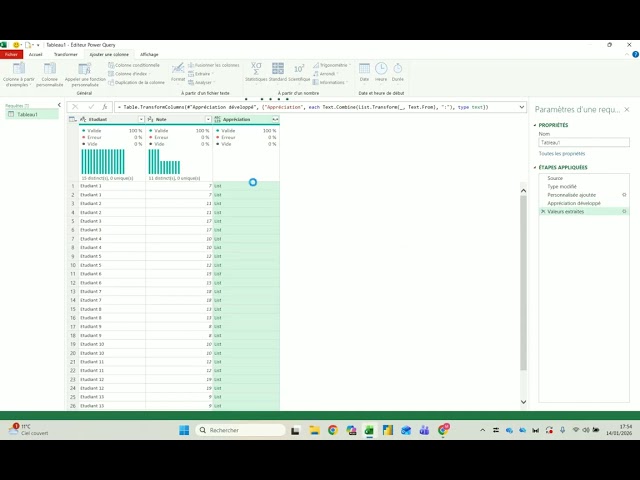The height and width of the screenshot is (480, 640).
Task: Open the weather widget on taskbar
Action: (29, 430)
